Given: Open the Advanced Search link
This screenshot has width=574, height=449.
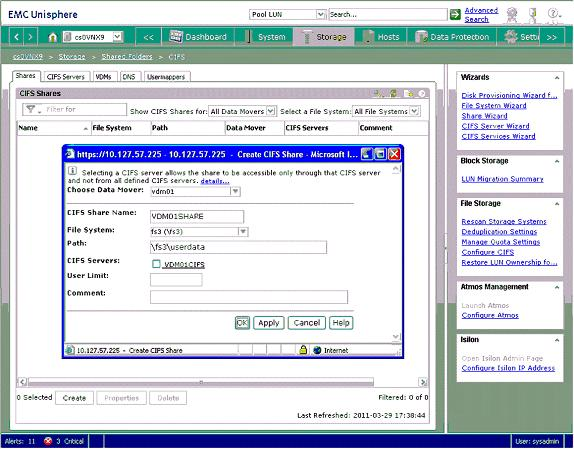Looking at the screenshot, I should (481, 15).
